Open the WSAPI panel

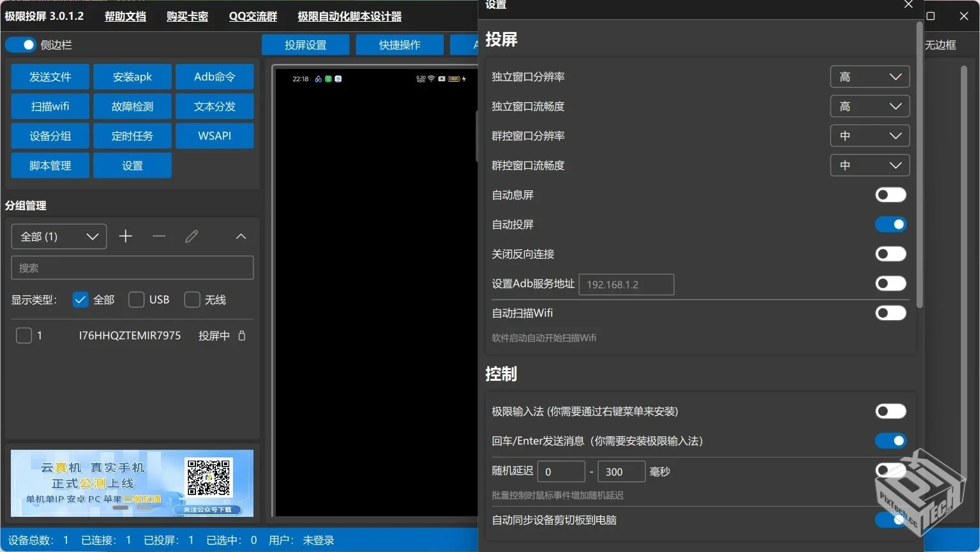click(x=215, y=135)
